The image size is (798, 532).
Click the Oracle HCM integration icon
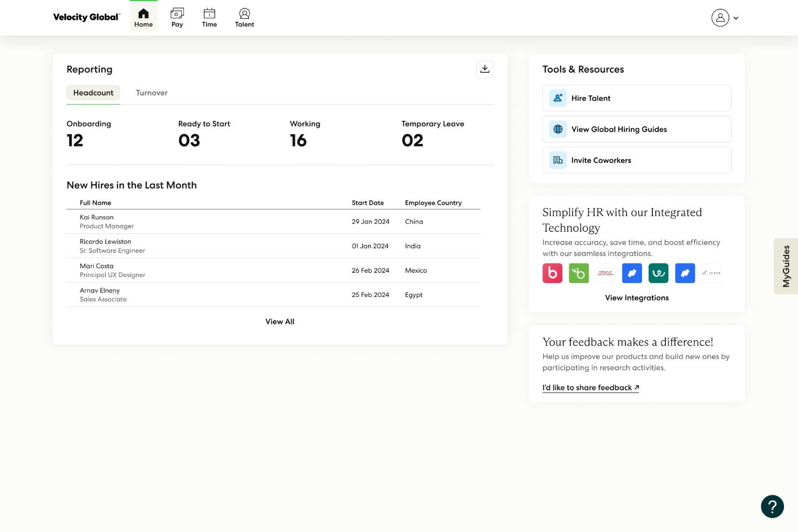tap(605, 273)
